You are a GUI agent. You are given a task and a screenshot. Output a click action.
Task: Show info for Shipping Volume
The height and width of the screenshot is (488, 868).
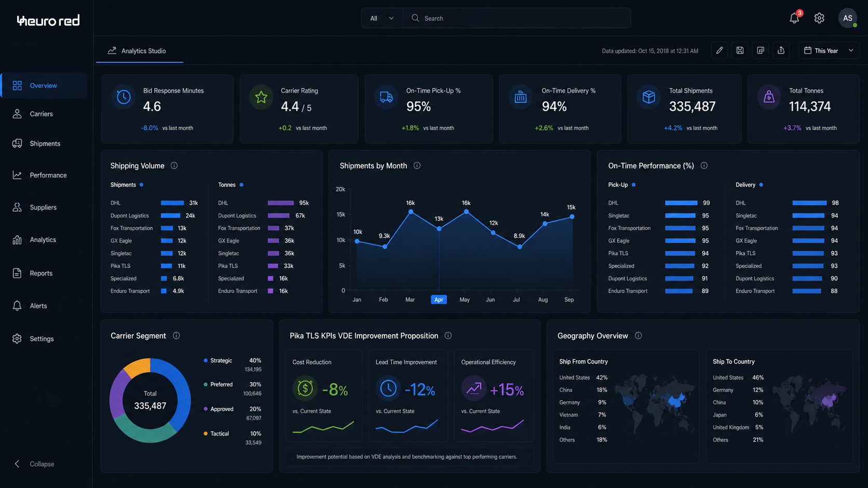(174, 166)
